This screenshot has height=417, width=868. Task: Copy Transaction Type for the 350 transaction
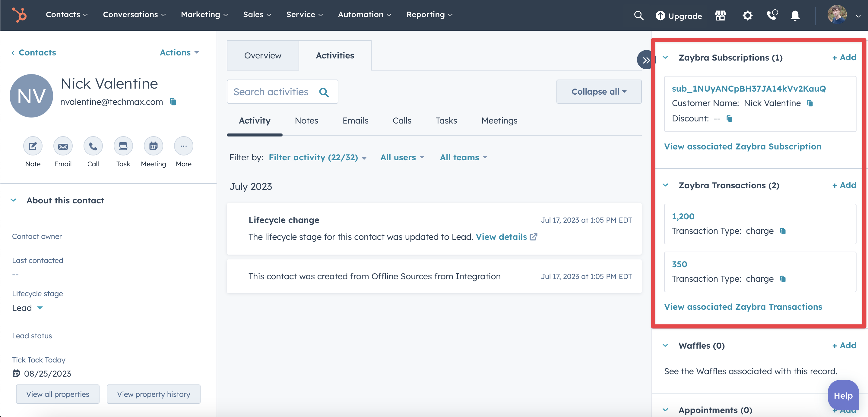point(783,279)
